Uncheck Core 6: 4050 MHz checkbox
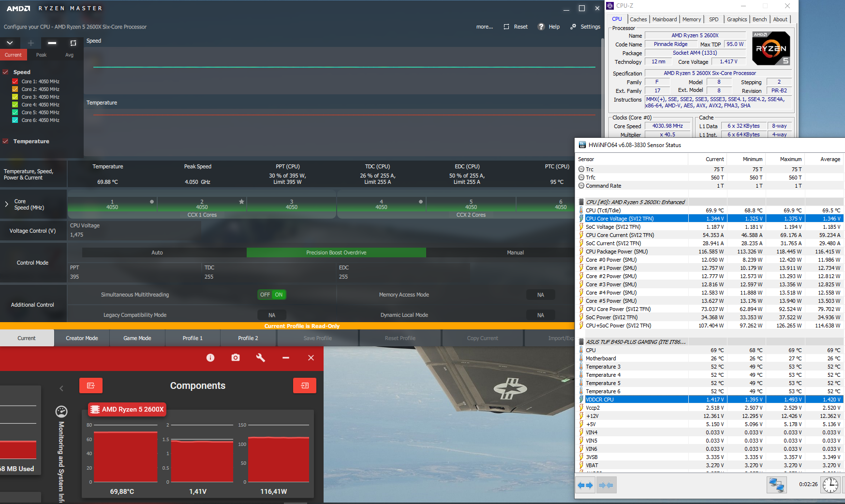 [15, 120]
